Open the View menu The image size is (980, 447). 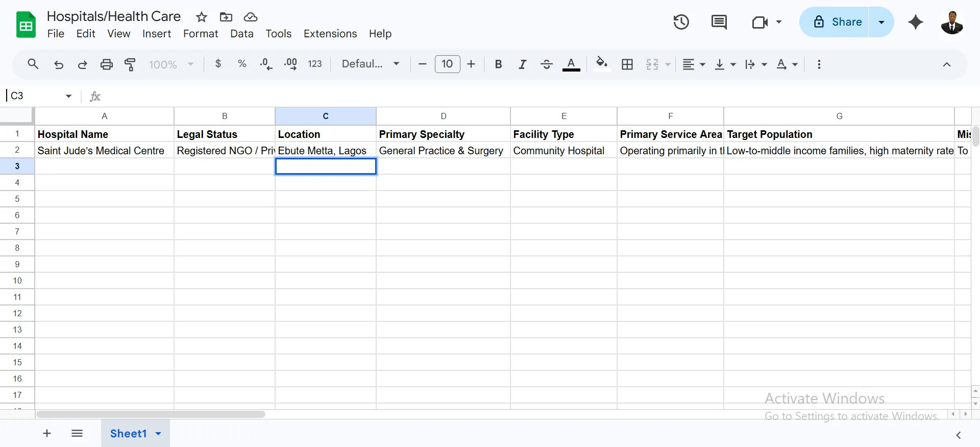[118, 34]
